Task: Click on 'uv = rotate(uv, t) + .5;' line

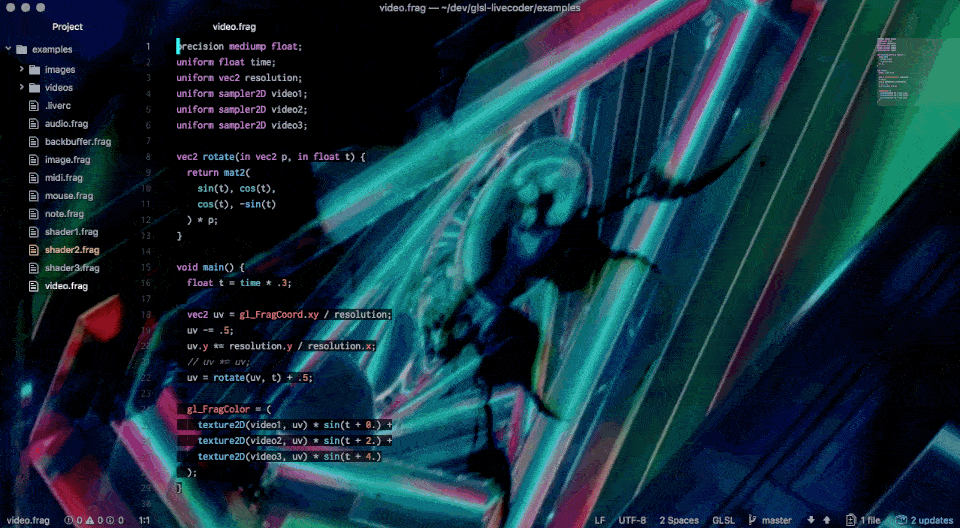Action: [250, 377]
